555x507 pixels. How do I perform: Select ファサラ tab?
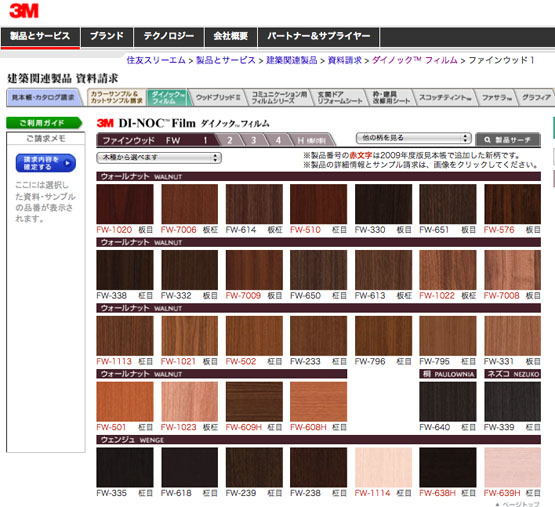click(496, 97)
